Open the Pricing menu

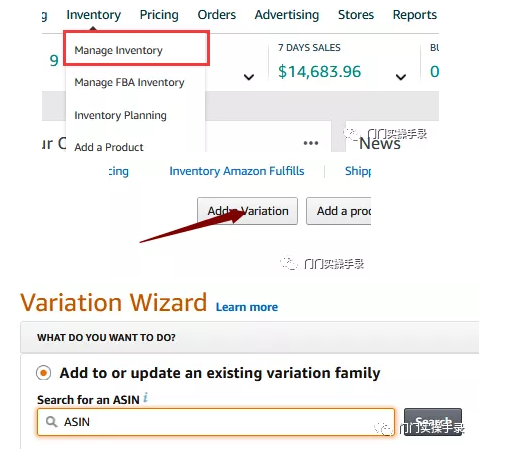click(159, 15)
